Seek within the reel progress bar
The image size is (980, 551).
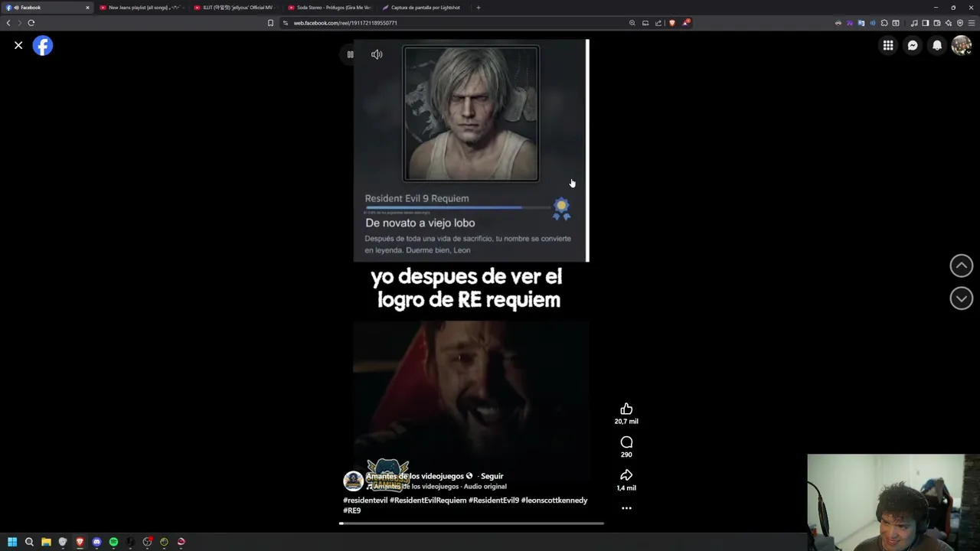click(472, 523)
